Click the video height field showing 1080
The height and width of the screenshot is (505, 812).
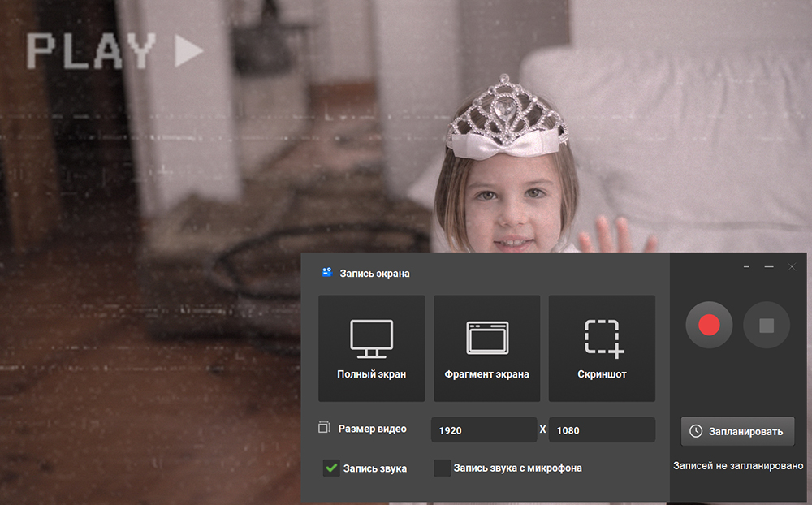(x=601, y=430)
